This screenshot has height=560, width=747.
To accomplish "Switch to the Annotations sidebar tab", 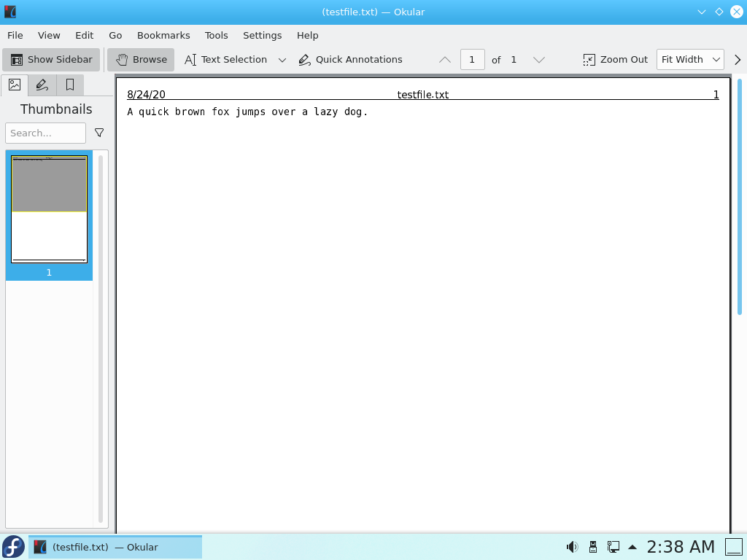I will pos(42,85).
